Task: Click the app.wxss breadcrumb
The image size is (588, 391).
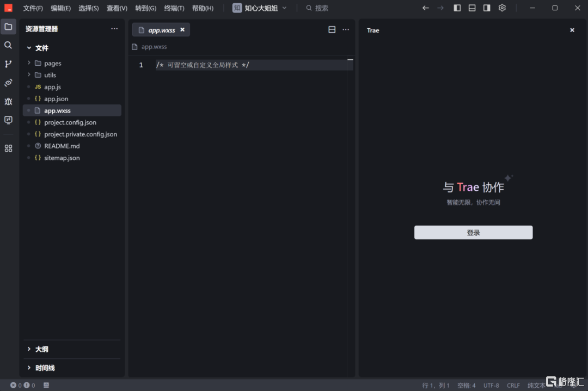Action: point(154,47)
